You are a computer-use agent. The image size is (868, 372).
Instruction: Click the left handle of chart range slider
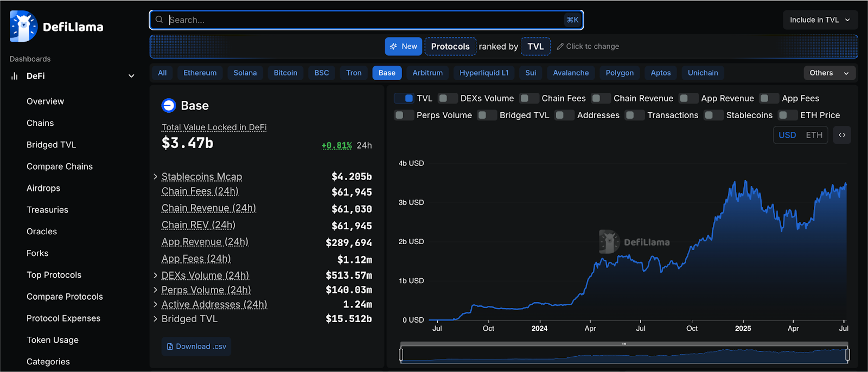tap(401, 355)
